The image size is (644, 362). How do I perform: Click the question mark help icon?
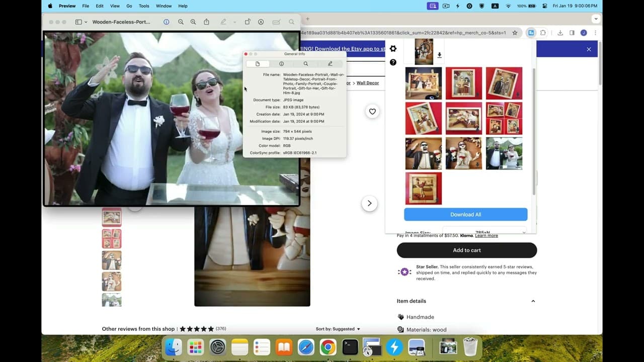[393, 62]
